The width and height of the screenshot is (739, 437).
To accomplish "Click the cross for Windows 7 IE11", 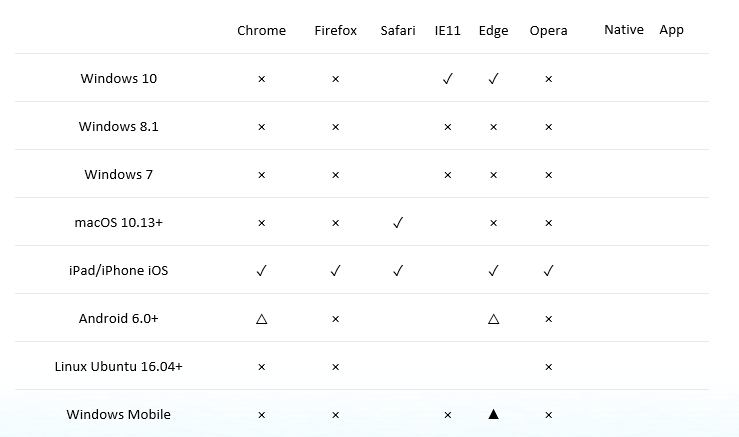I will (x=448, y=175).
